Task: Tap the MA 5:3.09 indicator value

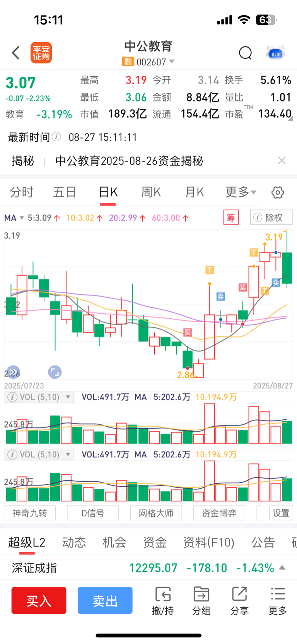Action: (44, 218)
